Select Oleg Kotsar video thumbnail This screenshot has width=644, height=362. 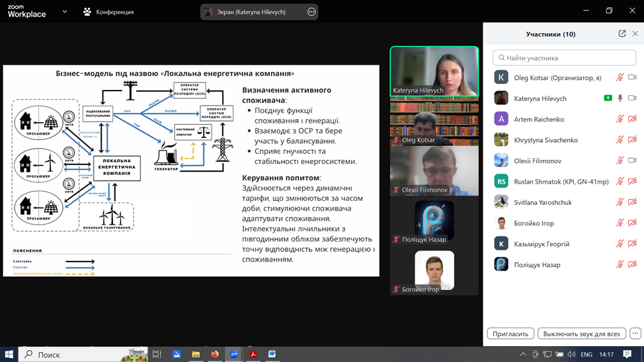[x=434, y=121]
